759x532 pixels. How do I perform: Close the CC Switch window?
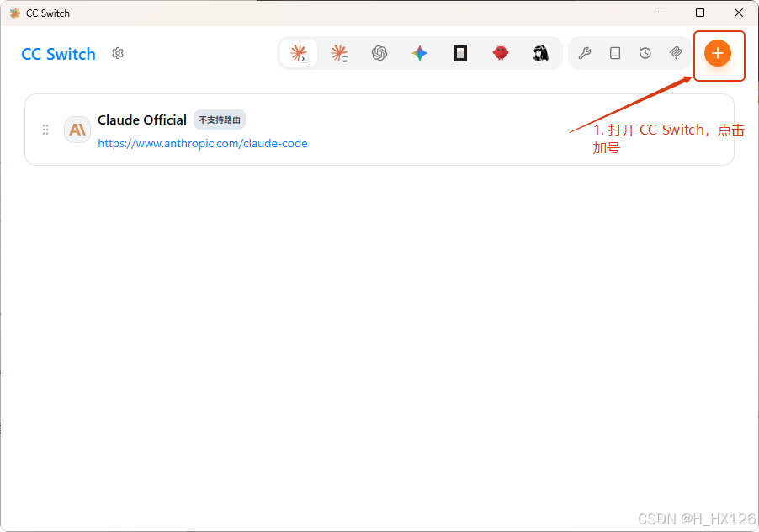point(738,13)
